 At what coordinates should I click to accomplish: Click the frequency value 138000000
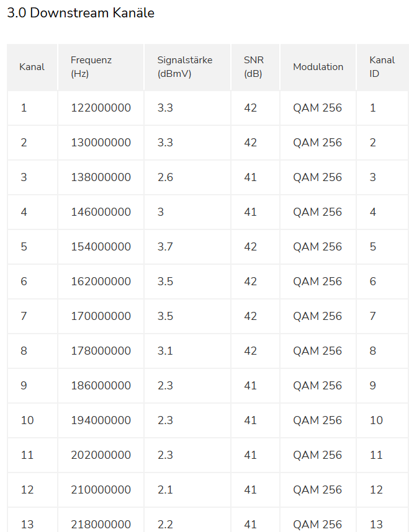101,177
